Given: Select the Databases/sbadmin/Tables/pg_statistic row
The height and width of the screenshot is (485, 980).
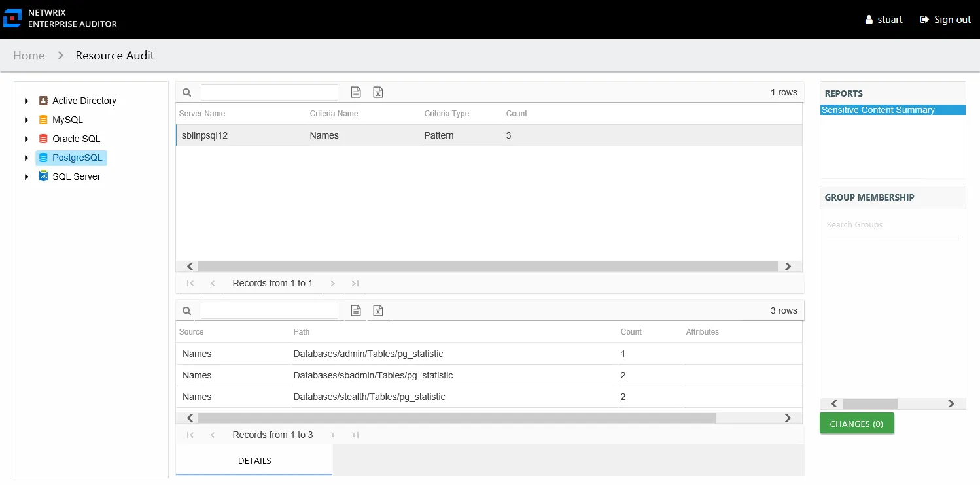Looking at the screenshot, I should 489,375.
